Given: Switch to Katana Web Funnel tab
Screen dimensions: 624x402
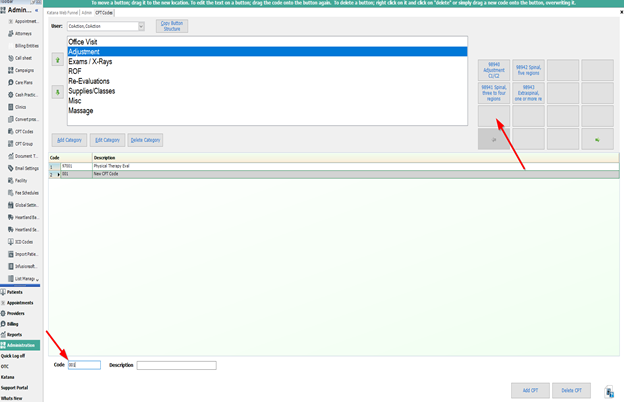Looking at the screenshot, I should point(62,13).
